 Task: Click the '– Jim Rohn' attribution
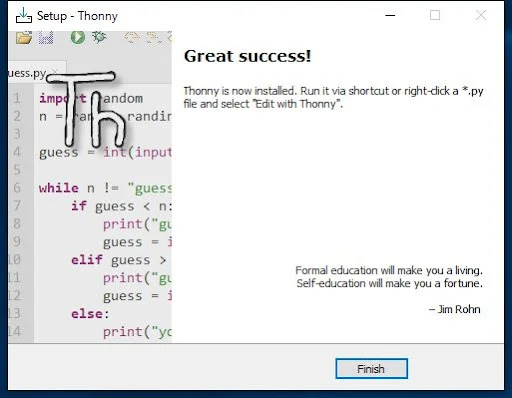click(x=455, y=309)
